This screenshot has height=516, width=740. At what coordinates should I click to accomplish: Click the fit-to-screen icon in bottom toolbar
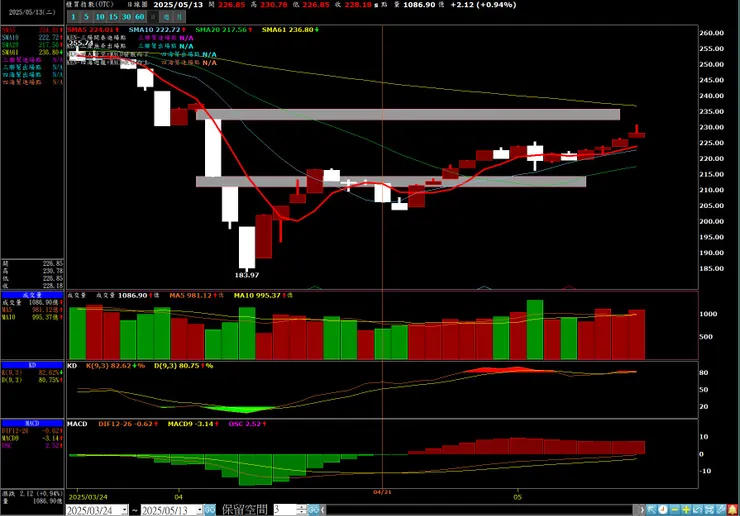[x=709, y=510]
